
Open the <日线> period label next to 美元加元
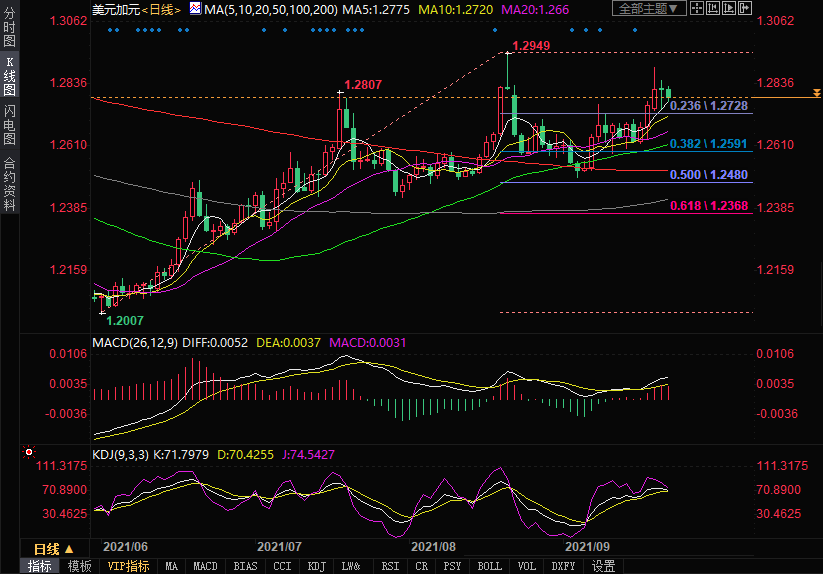[x=161, y=9]
